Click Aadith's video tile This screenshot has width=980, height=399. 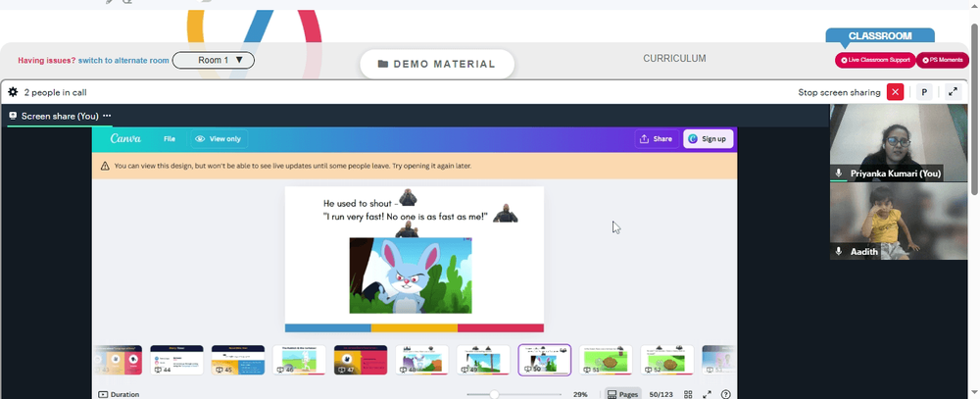(899, 221)
